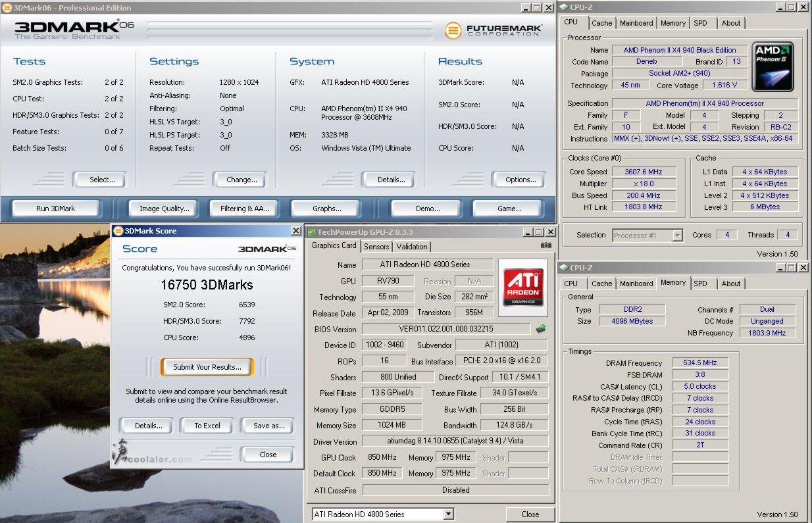Click the To Excel button
812x523 pixels.
(x=207, y=426)
